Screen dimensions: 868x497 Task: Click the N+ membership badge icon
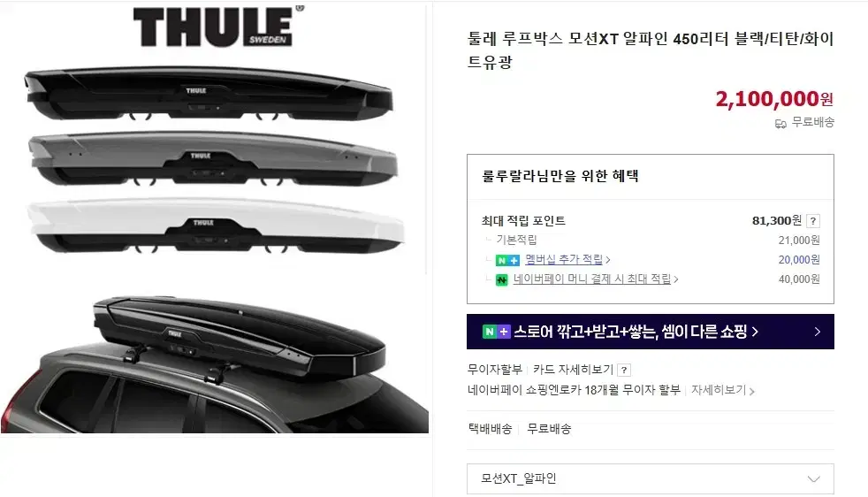pyautogui.click(x=507, y=260)
